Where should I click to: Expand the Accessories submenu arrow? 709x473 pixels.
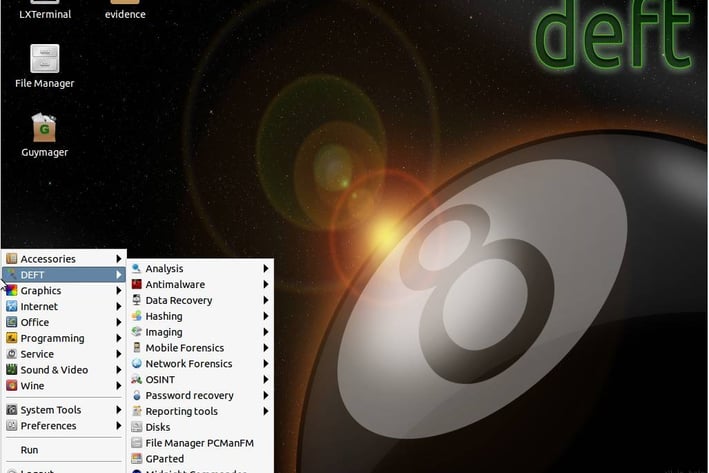(x=118, y=259)
